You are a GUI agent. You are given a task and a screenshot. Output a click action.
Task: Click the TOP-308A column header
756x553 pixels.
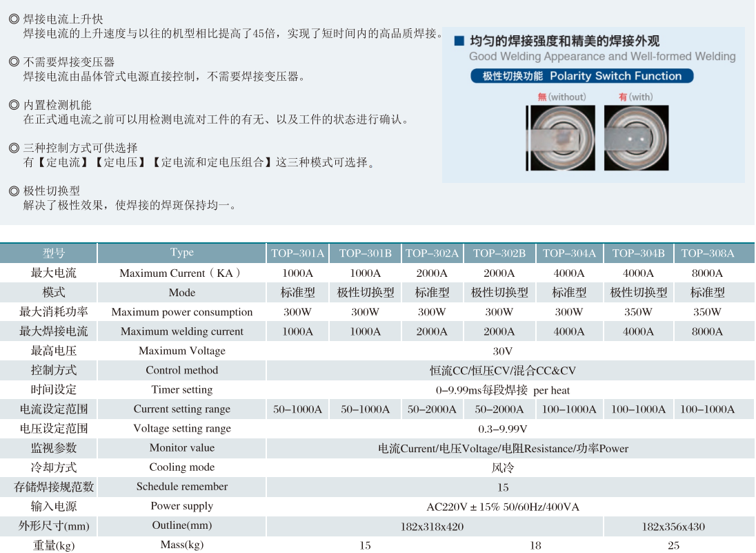pyautogui.click(x=707, y=253)
